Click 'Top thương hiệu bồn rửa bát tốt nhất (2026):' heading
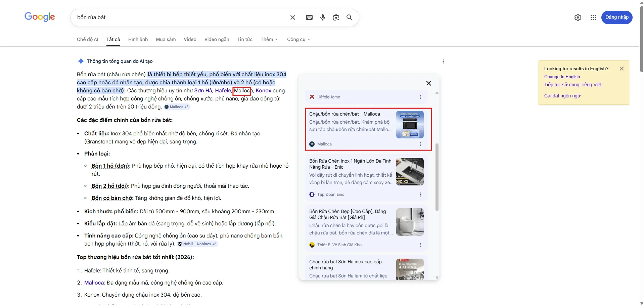 click(135, 257)
